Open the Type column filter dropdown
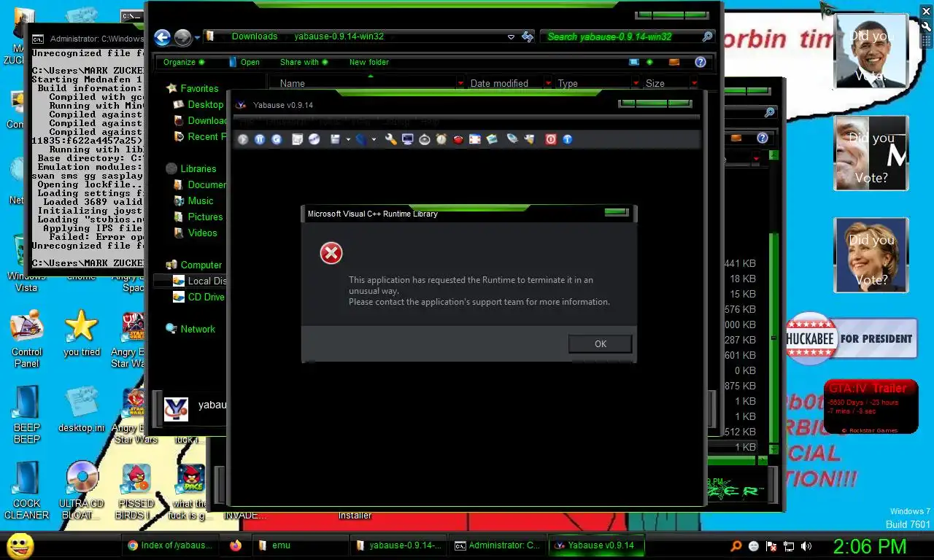934x560 pixels. point(636,84)
